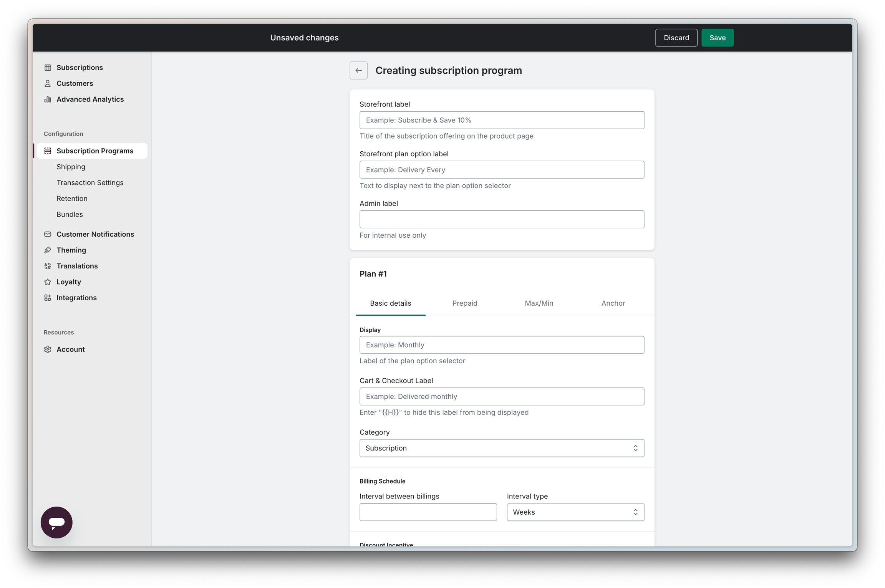Open the Category dropdown
The height and width of the screenshot is (588, 885).
[x=502, y=448]
